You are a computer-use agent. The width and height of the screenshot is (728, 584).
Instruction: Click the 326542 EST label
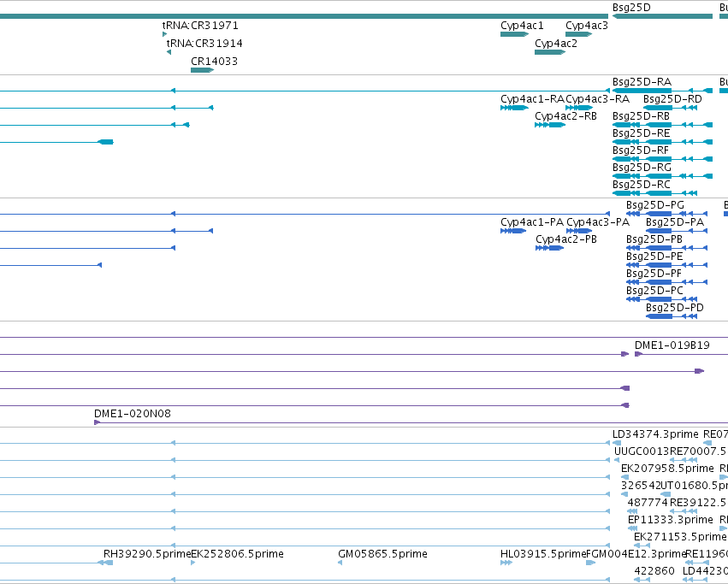(x=640, y=486)
